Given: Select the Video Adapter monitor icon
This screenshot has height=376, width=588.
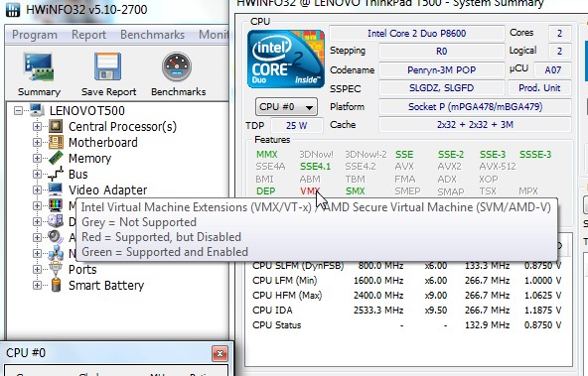Looking at the screenshot, I should click(56, 189).
